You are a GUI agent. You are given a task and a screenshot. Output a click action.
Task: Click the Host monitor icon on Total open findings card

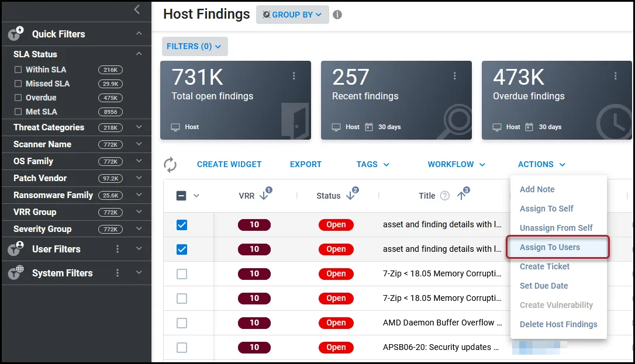coord(175,127)
